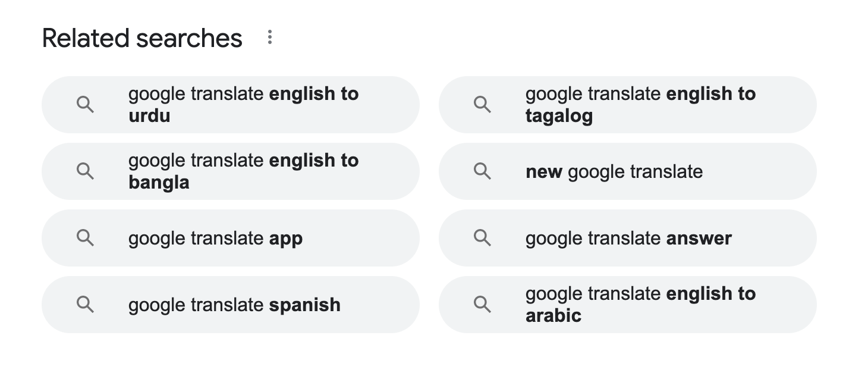The width and height of the screenshot is (868, 376).
Task: Click the magnifier icon beside google translate answer
Action: coord(482,238)
